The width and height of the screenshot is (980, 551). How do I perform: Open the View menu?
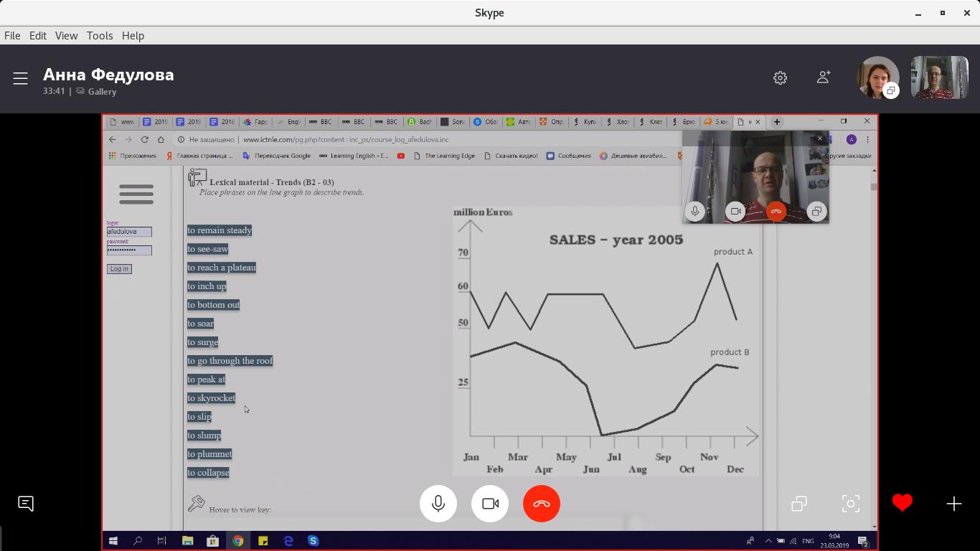[x=66, y=35]
